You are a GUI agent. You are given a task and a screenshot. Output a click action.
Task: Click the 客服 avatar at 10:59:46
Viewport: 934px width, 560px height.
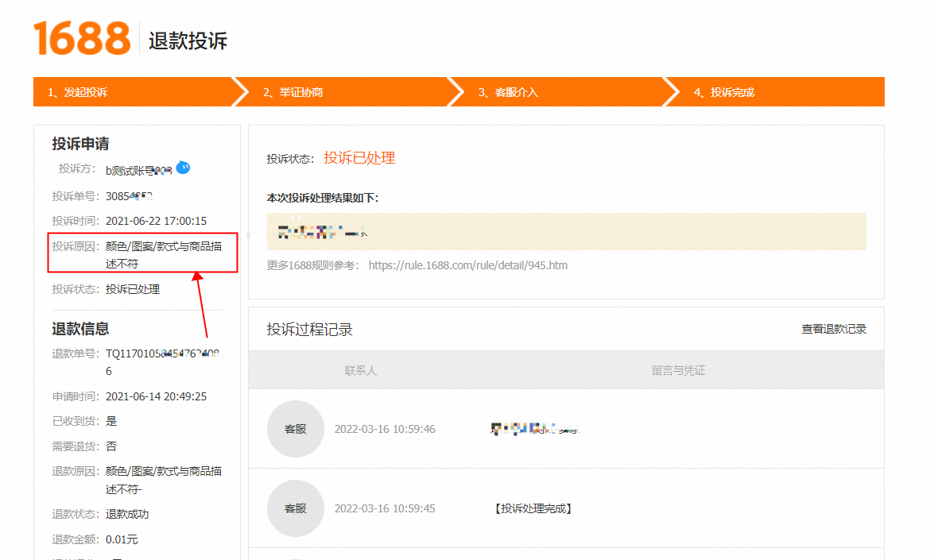tap(295, 429)
